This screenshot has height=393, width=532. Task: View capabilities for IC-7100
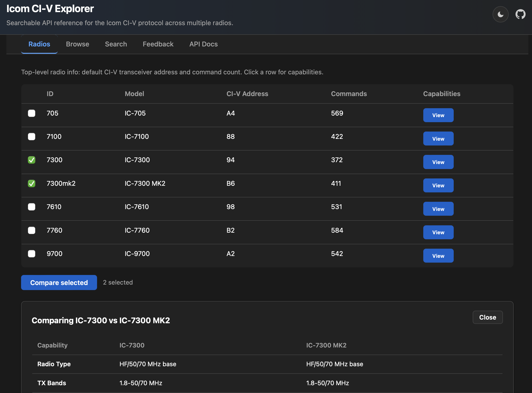tap(438, 139)
